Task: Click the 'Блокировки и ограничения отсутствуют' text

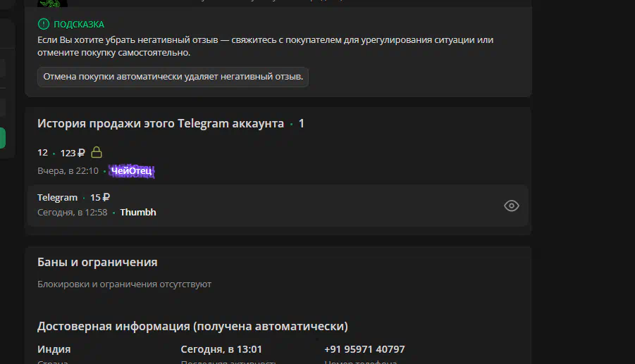Action: click(124, 284)
